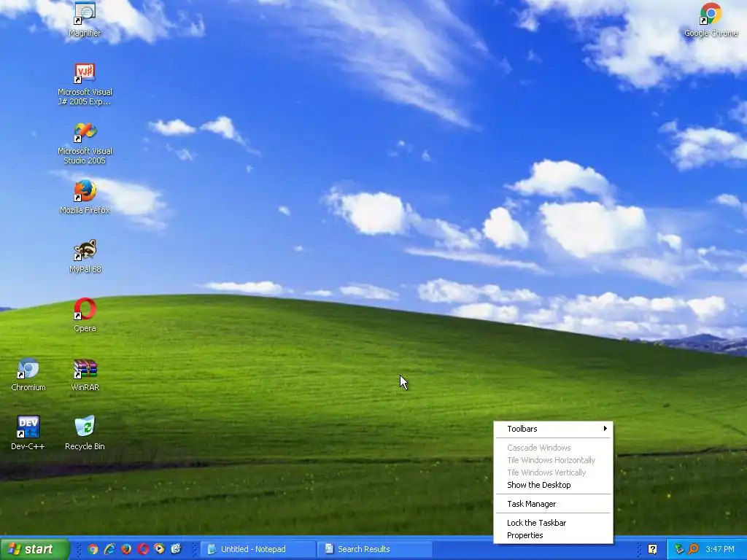The height and width of the screenshot is (560, 747).
Task: Launch Chrome from the Quick Launch bar
Action: pyautogui.click(x=93, y=549)
